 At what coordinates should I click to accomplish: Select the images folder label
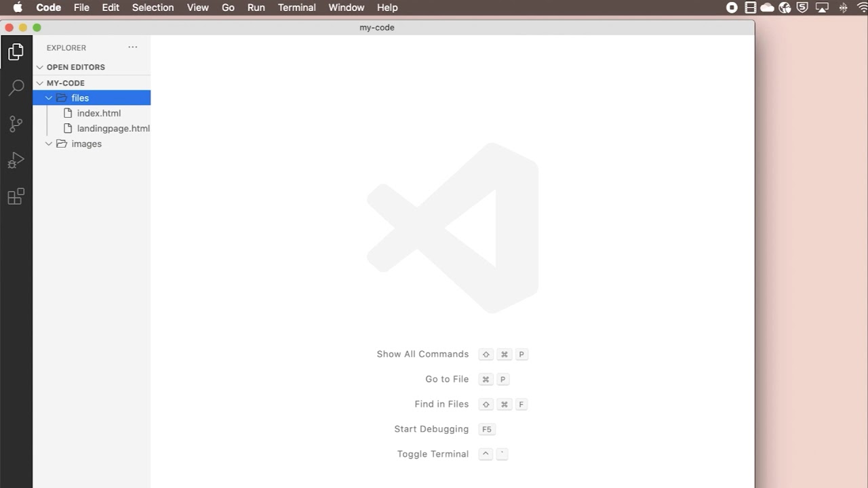pos(87,144)
